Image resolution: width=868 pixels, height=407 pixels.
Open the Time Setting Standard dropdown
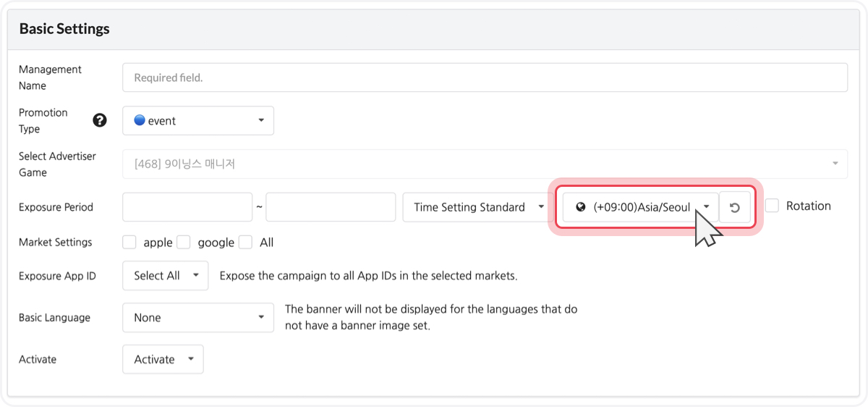[x=477, y=207]
